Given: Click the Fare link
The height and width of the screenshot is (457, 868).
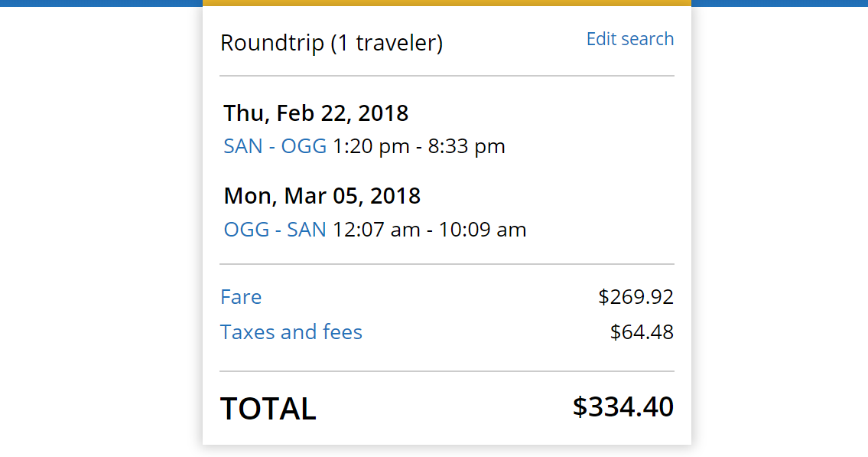Looking at the screenshot, I should click(241, 297).
